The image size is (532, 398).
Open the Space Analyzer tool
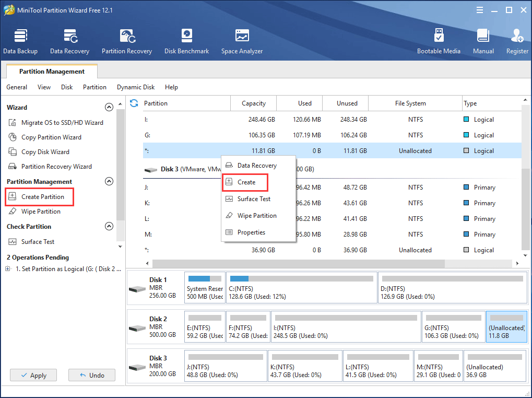pyautogui.click(x=242, y=41)
